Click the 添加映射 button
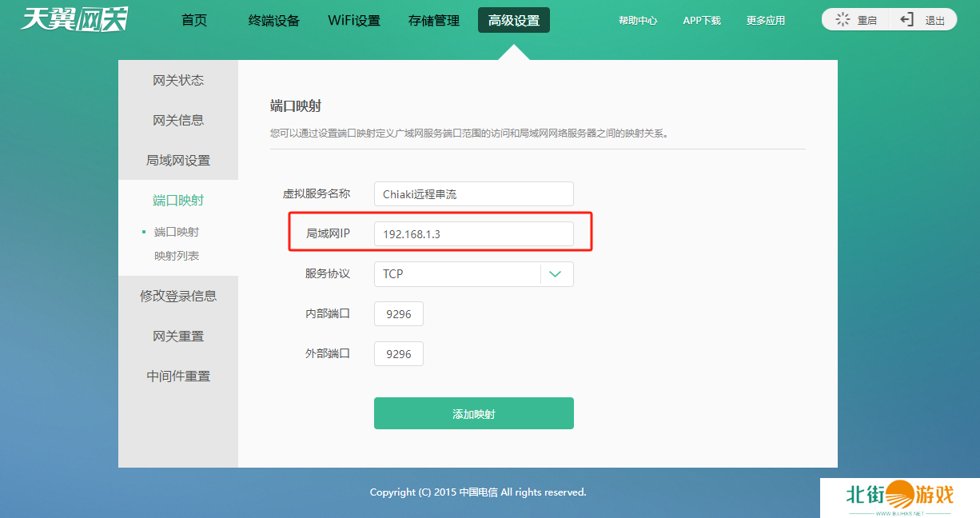This screenshot has width=980, height=518. click(473, 413)
